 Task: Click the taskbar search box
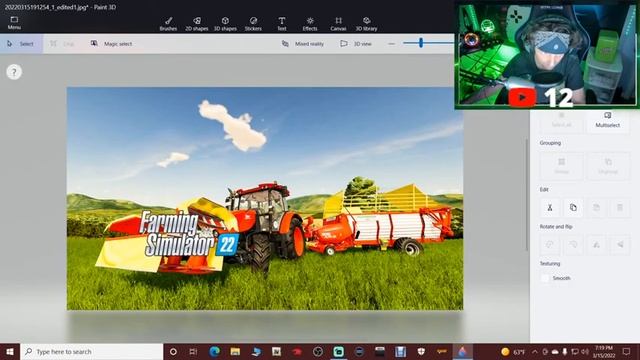(x=92, y=351)
